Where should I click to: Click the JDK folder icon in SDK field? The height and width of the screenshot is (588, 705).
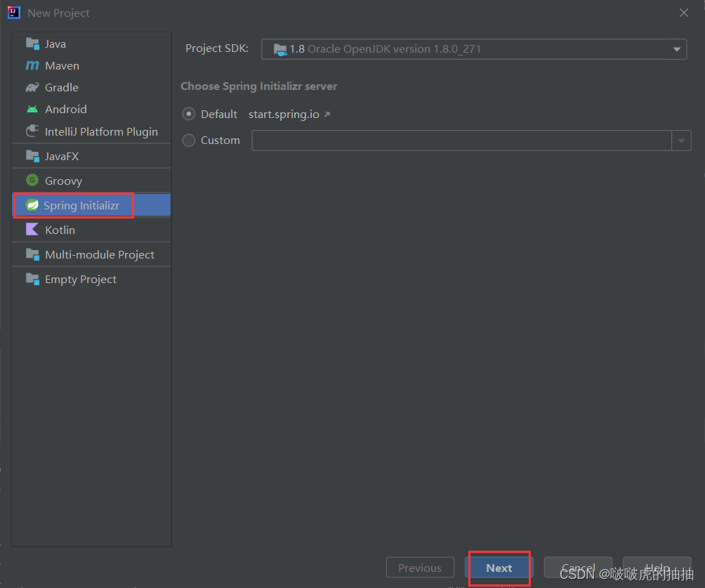(x=280, y=49)
